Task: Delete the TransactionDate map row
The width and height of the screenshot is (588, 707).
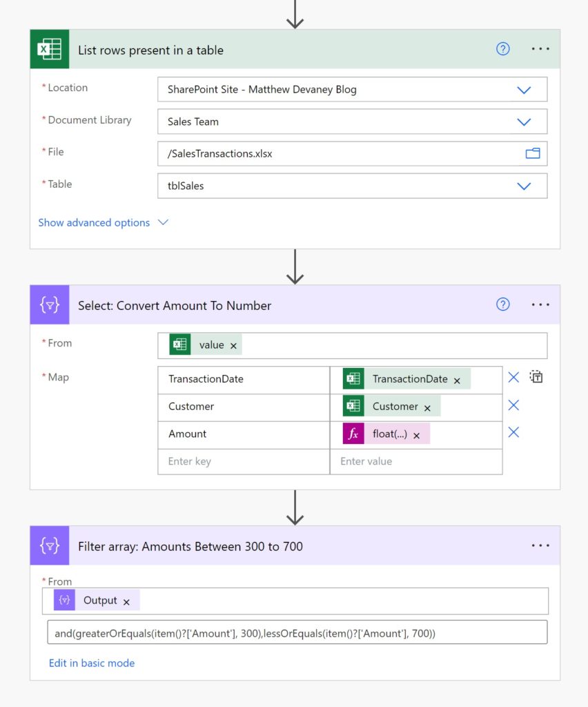Action: pos(513,378)
